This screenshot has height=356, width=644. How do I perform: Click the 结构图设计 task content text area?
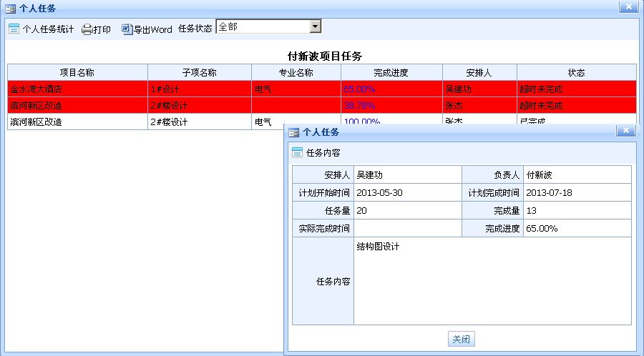(x=492, y=281)
